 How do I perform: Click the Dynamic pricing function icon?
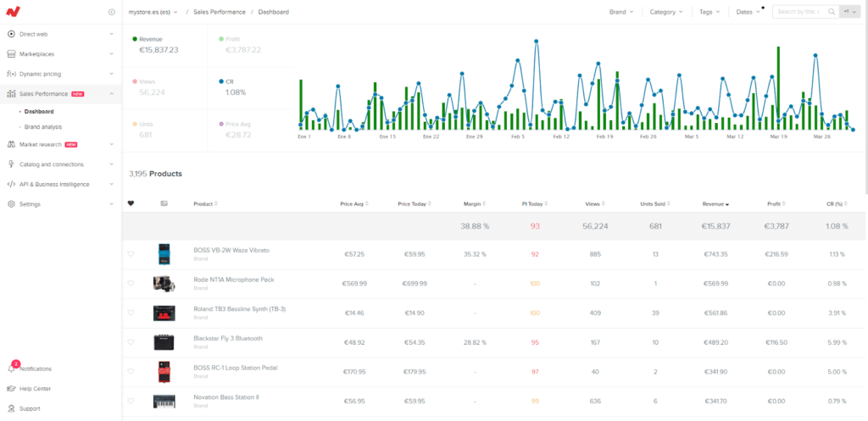click(11, 75)
